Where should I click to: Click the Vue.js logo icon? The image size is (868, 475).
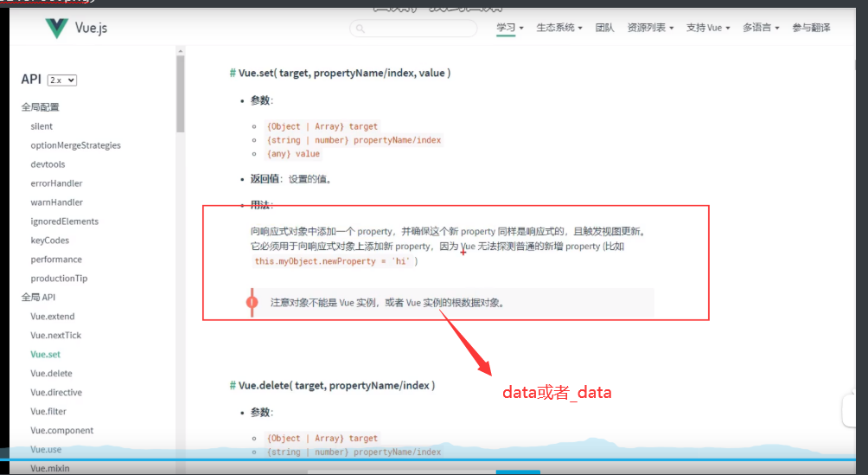[56, 28]
